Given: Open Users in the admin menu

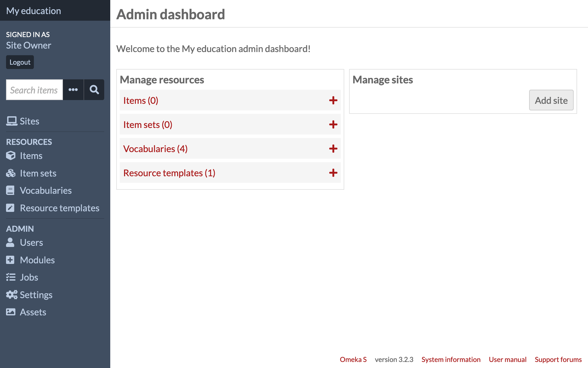Looking at the screenshot, I should point(31,242).
